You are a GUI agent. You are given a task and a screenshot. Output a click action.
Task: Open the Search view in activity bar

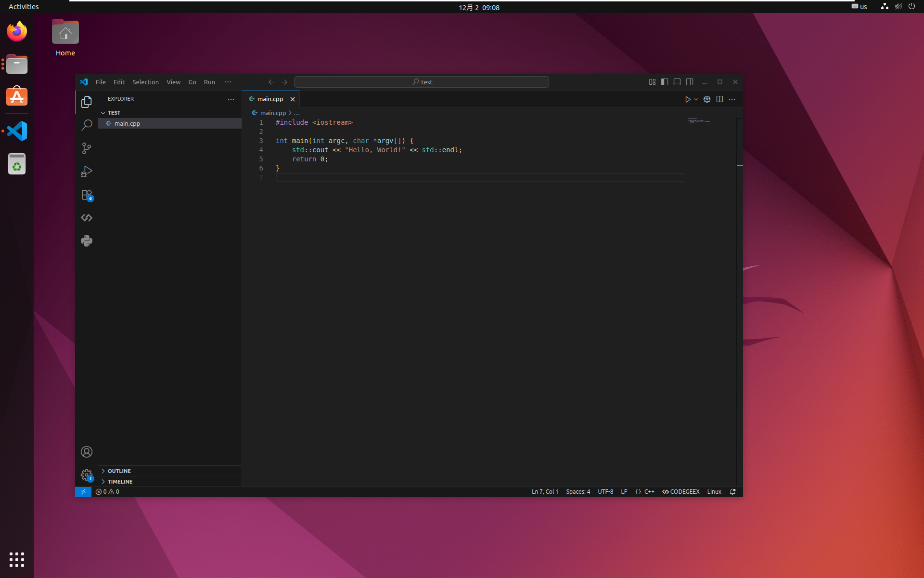tap(87, 125)
